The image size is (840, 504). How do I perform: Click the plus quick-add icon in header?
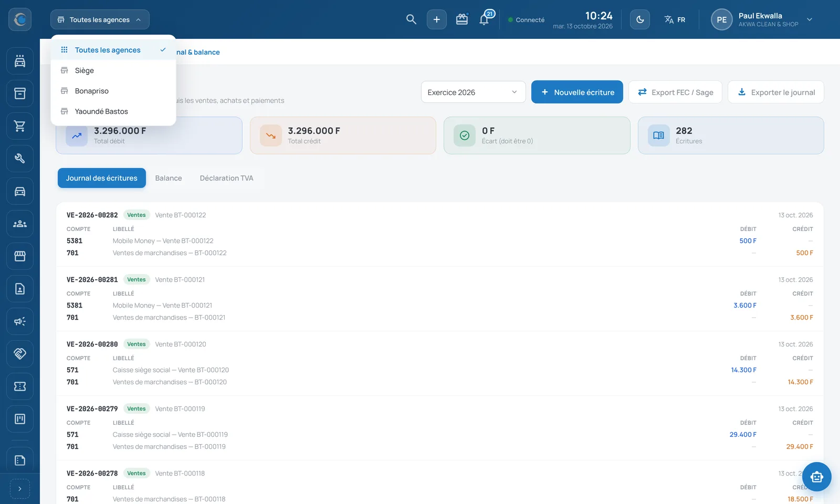coord(436,19)
